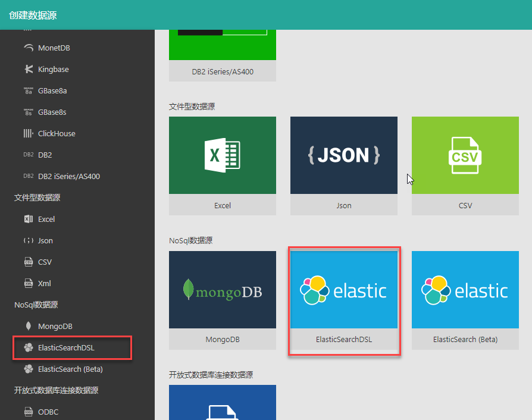Click the NoSql数据源 heading above the mongoDB tile
Viewport: 532px width, 420px height.
pos(190,240)
